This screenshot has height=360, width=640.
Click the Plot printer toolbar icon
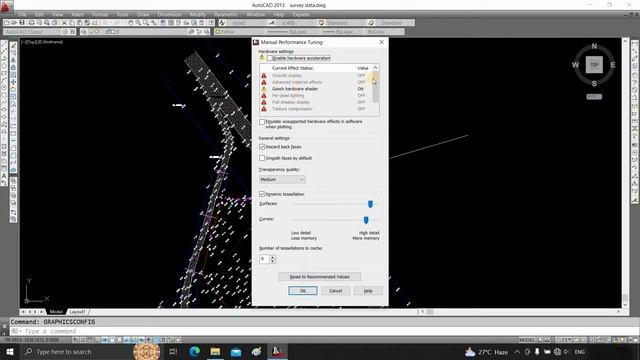pos(32,23)
